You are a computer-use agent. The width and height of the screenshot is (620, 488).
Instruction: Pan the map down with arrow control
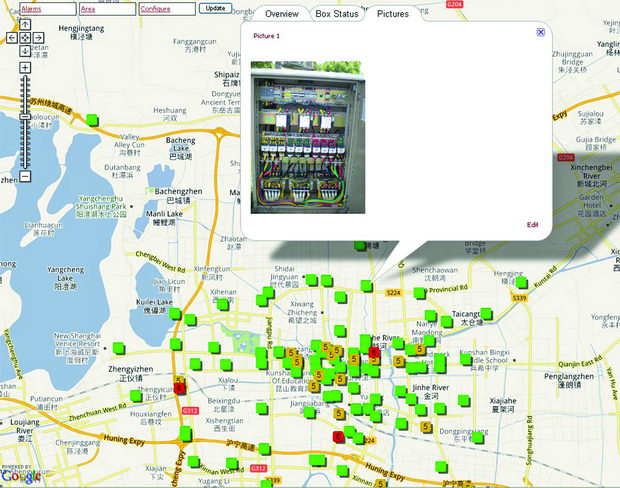tap(25, 51)
